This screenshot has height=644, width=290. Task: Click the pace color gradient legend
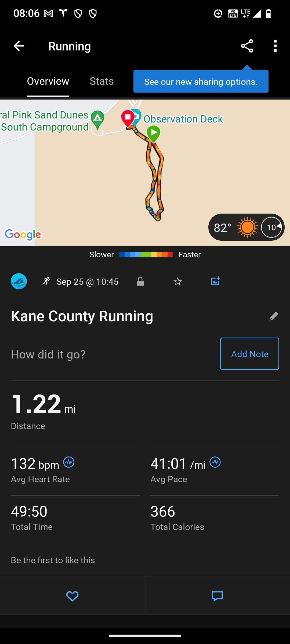[146, 254]
